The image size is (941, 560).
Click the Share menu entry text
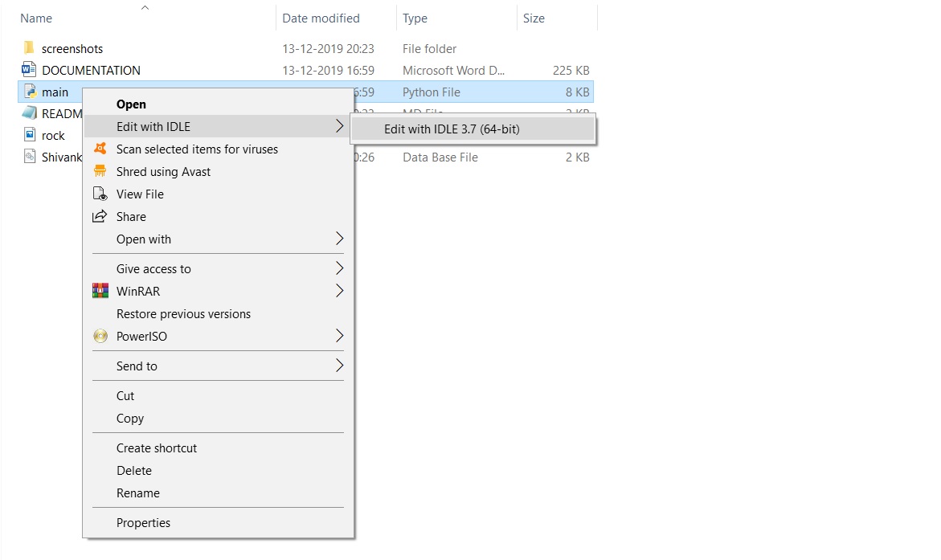(131, 217)
